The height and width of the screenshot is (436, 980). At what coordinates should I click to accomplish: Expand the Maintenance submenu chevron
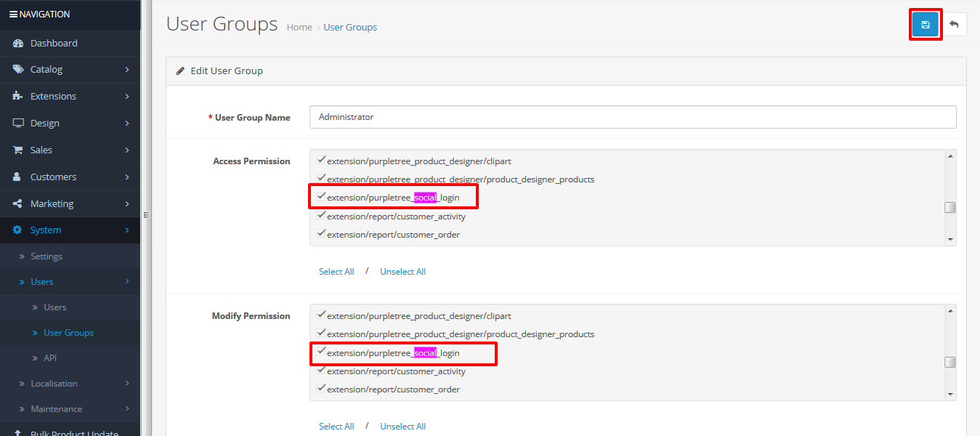pyautogui.click(x=127, y=408)
